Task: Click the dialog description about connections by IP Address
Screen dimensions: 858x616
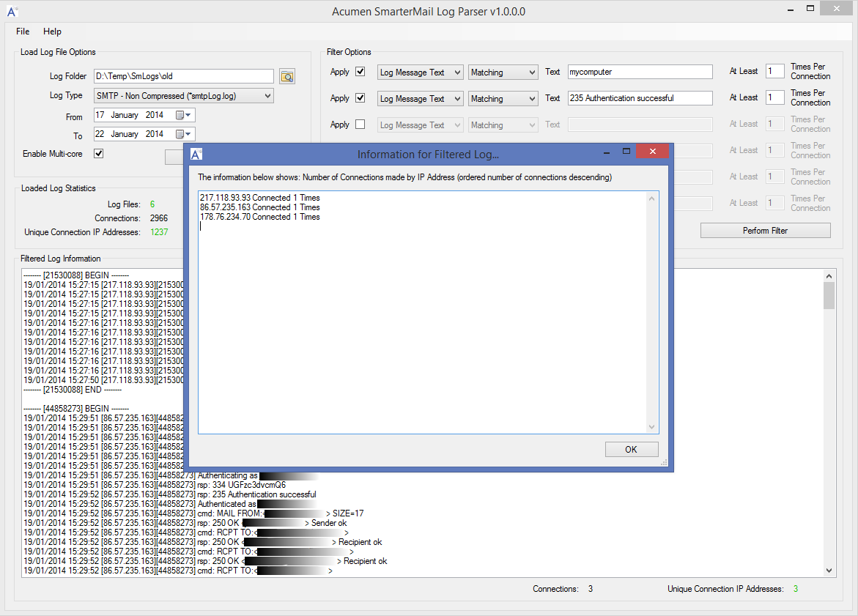Action: [x=405, y=177]
